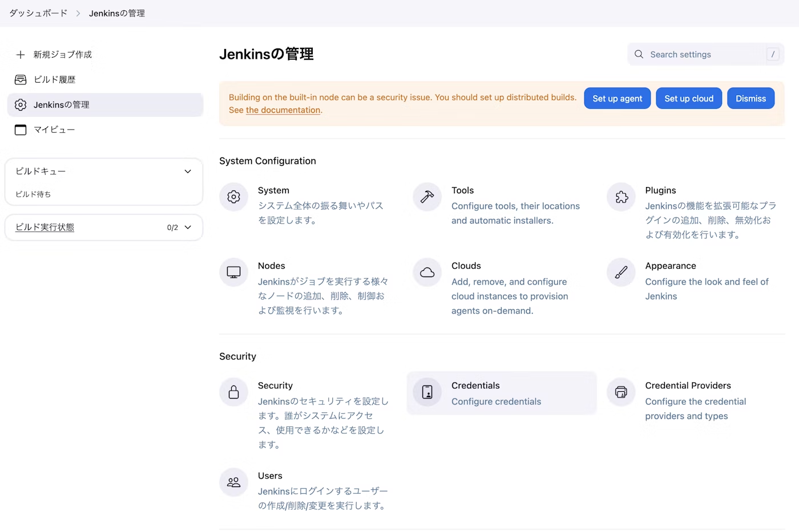Click the Security padlock icon

tap(234, 392)
